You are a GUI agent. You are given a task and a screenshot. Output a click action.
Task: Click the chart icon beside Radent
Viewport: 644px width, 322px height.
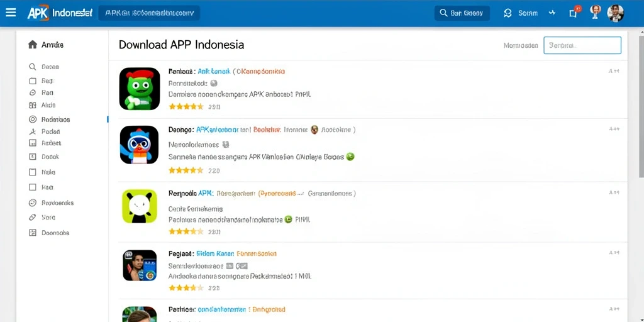pos(33,143)
